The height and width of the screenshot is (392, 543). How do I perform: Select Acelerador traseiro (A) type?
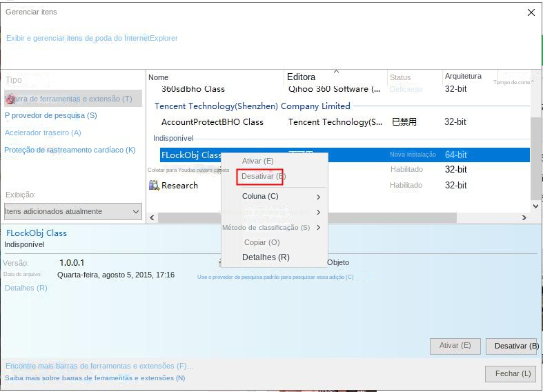43,133
